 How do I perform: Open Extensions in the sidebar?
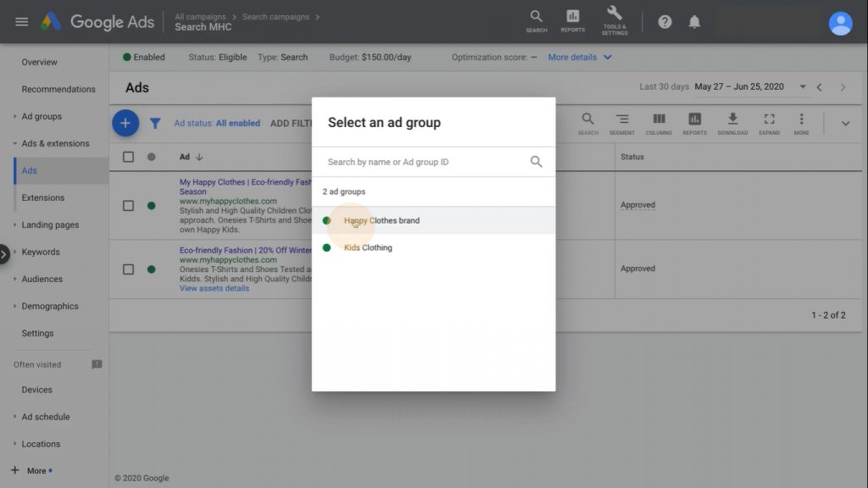click(42, 197)
